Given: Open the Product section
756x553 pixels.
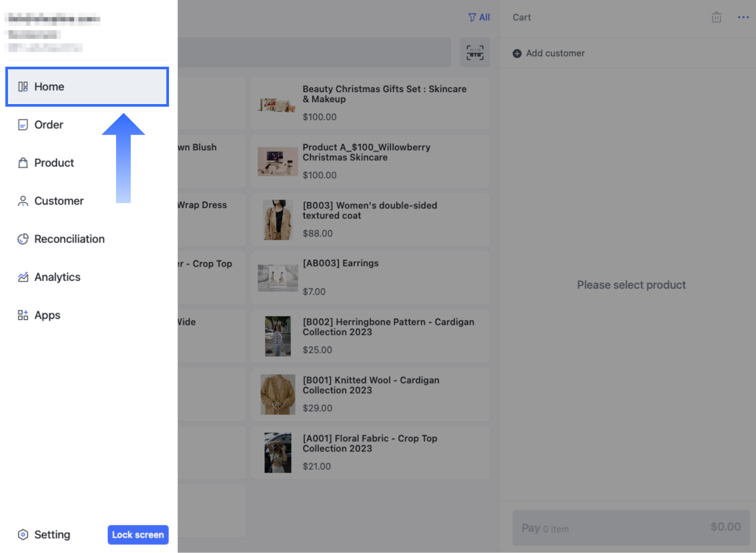Looking at the screenshot, I should (x=87, y=163).
